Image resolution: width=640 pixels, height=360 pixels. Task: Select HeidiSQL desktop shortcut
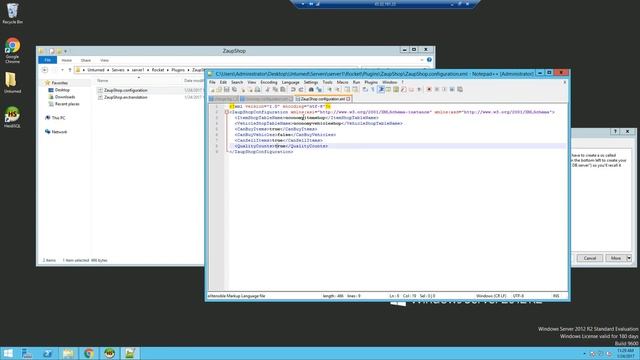tap(12, 117)
